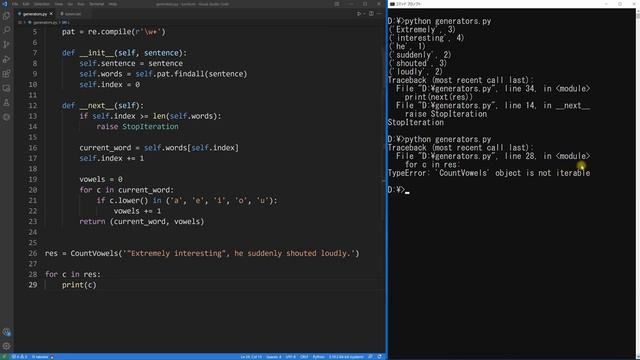
Task: Open run options dropdown arrow beside play button
Action: pos(364,14)
